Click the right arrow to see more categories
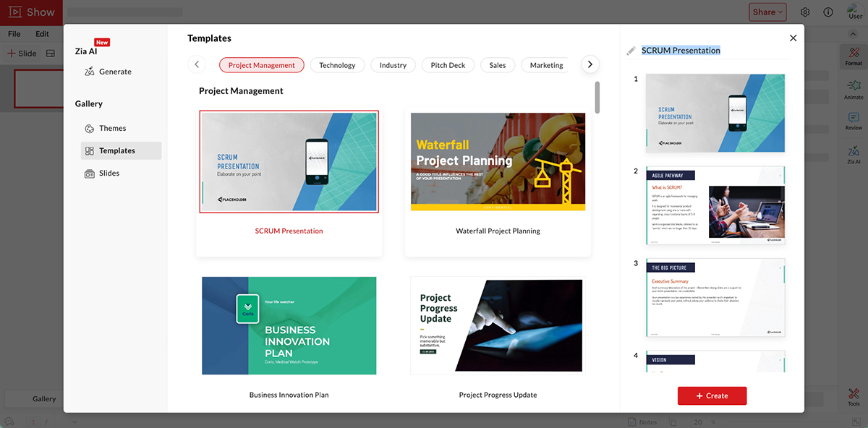This screenshot has width=868, height=428. pyautogui.click(x=590, y=64)
